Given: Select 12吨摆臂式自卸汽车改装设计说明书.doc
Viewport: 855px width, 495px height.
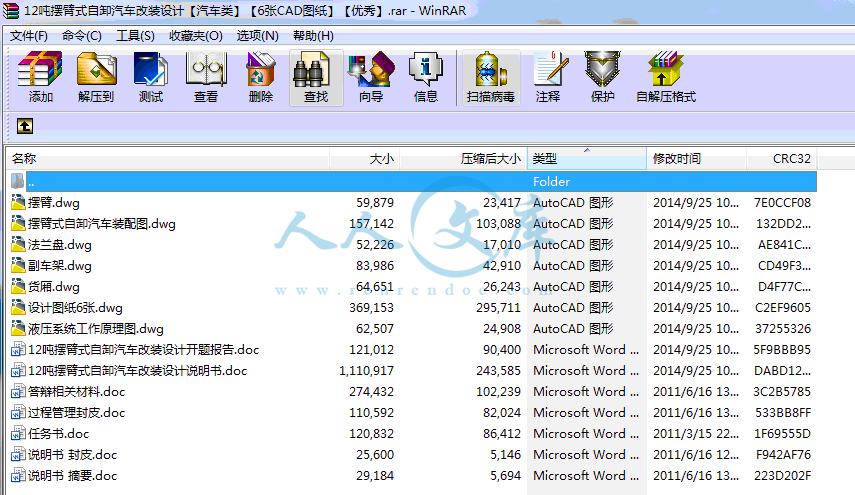Looking at the screenshot, I should click(x=137, y=371).
